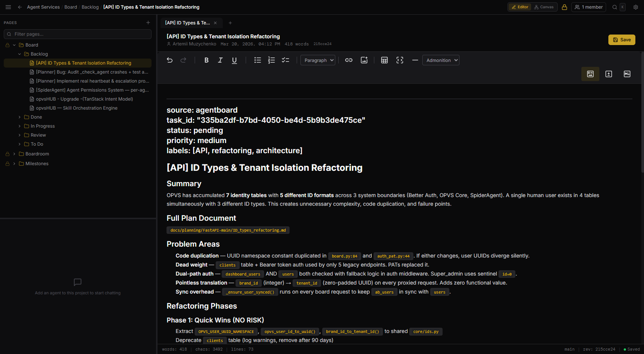Click Agent Services breadcrumb
This screenshot has width=644, height=354.
point(43,7)
